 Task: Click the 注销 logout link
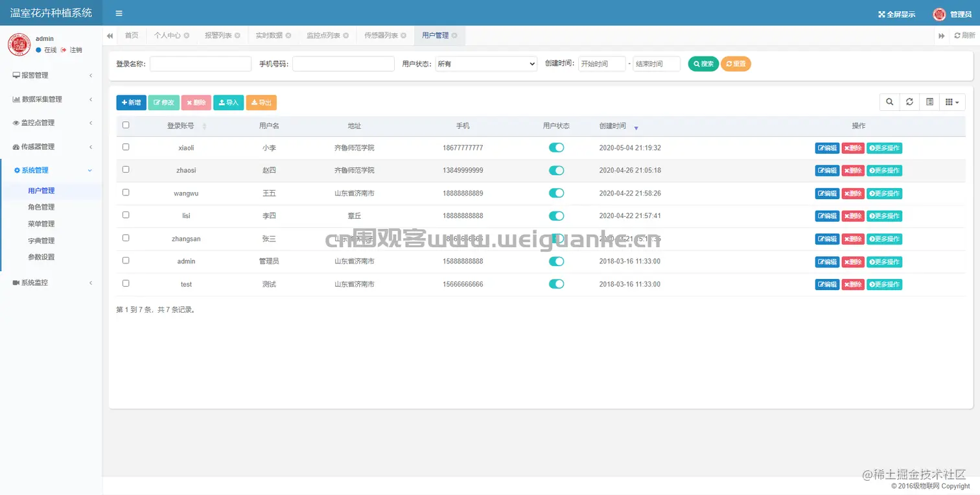(x=72, y=50)
